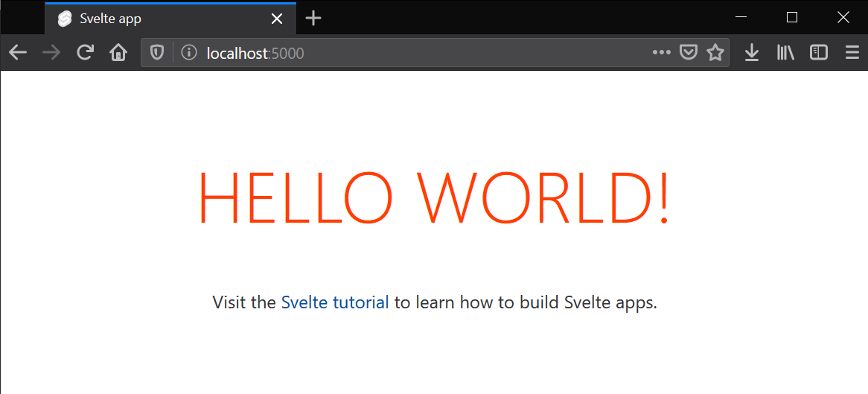This screenshot has height=394, width=868.
Task: Bookmark this page with the star
Action: pyautogui.click(x=715, y=52)
